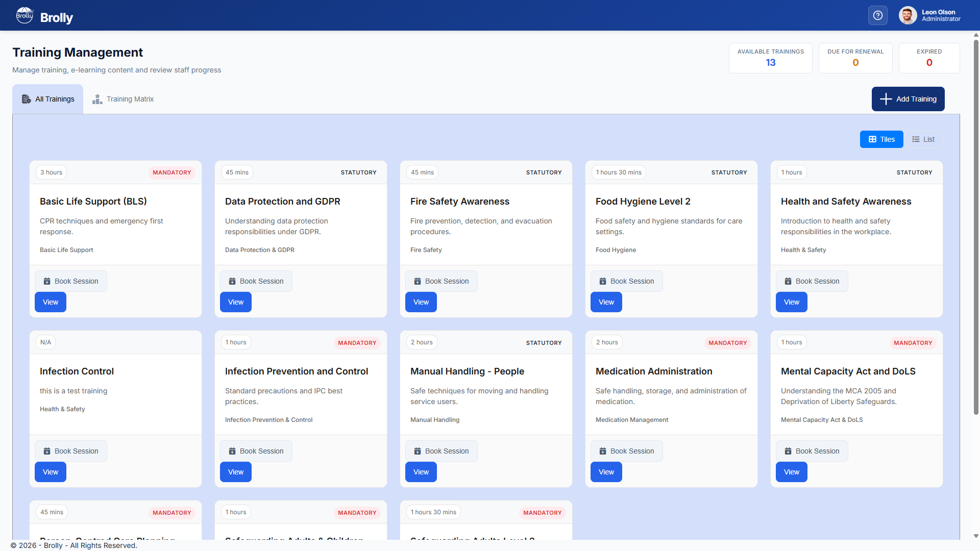This screenshot has width=980, height=551.
Task: Click the page vertical scrollbar
Action: point(976,224)
